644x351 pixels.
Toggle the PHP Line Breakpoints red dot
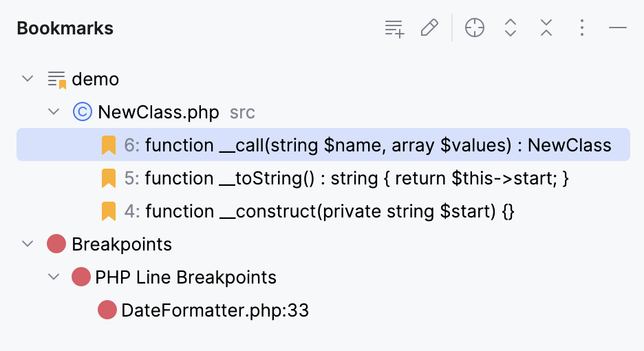tap(81, 277)
